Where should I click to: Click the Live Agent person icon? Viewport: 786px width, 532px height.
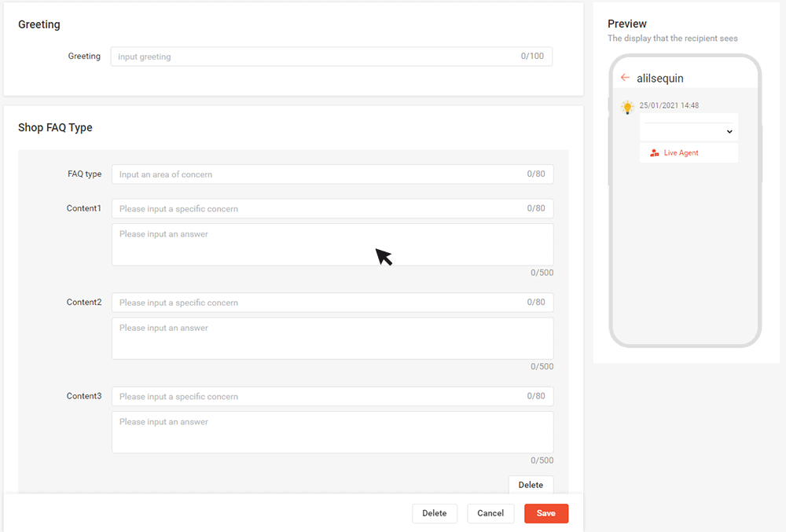654,153
